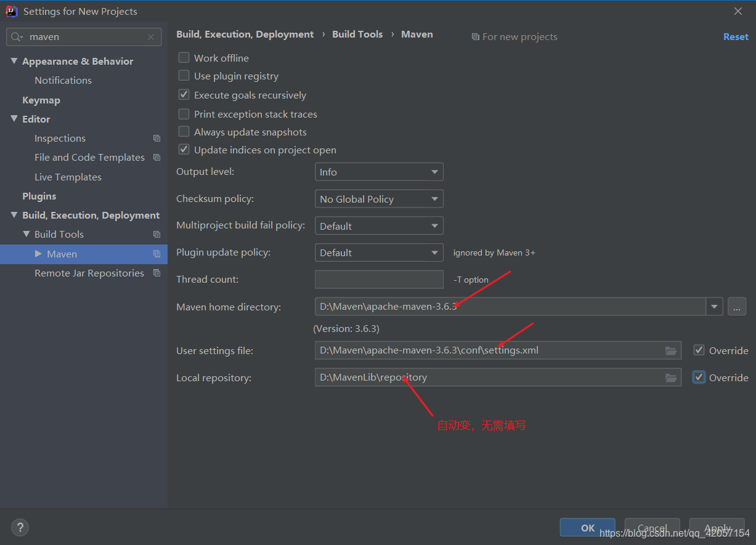Click Reset link at top right
This screenshot has height=545, width=756.
[x=736, y=37]
